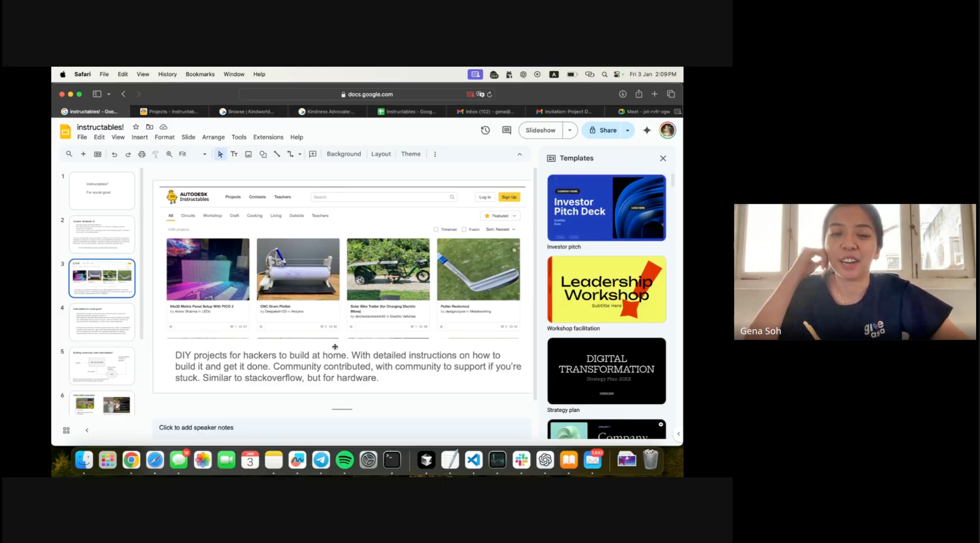Open comments panel icon
This screenshot has width=980, height=543.
click(507, 130)
